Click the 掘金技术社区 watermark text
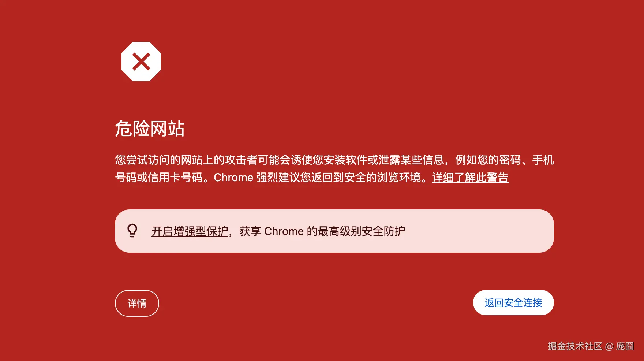This screenshot has height=361, width=644. pos(575,346)
